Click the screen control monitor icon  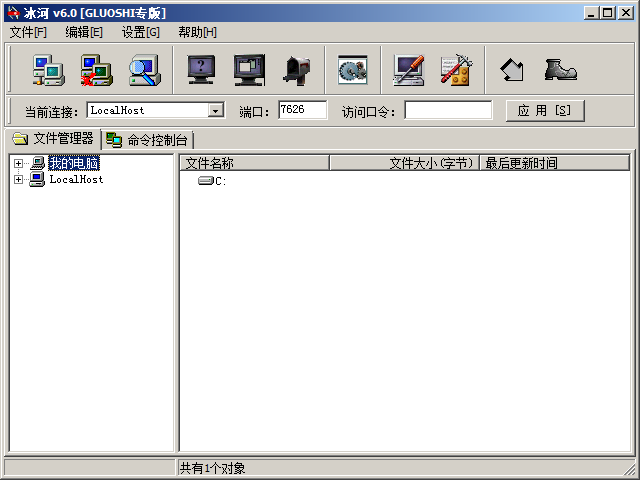(249, 70)
